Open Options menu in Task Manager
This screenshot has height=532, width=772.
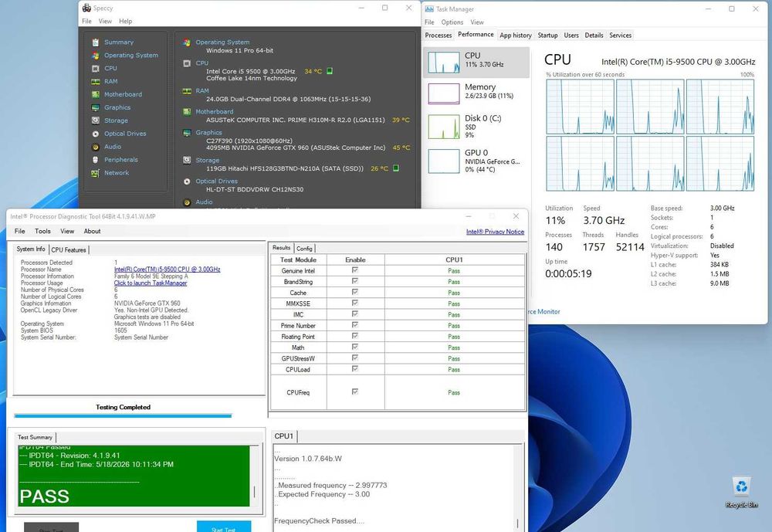pyautogui.click(x=452, y=22)
